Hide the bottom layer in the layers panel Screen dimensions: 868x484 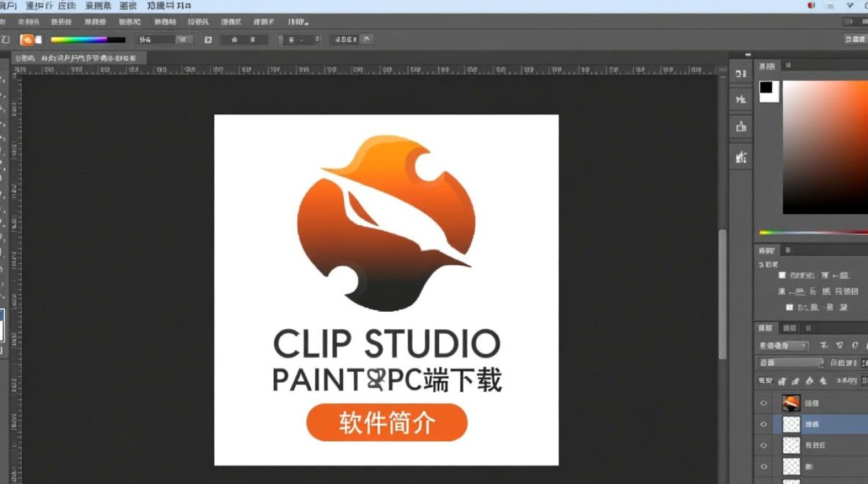coord(763,467)
